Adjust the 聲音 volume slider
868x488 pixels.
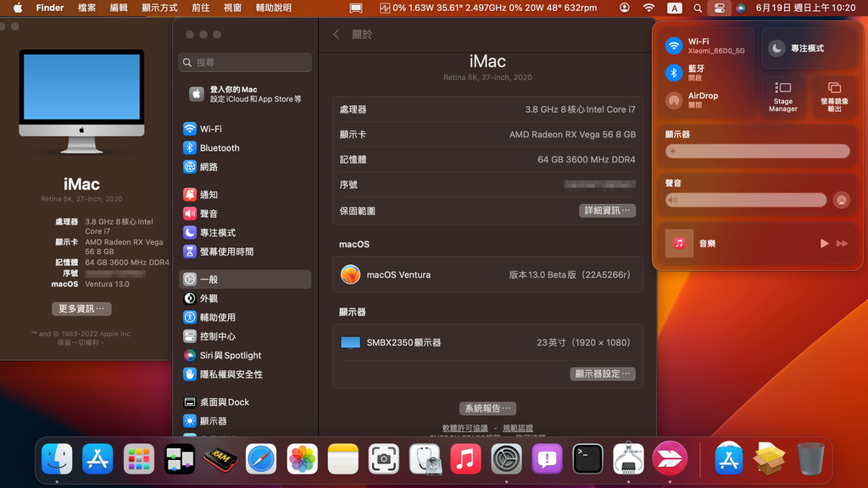(x=746, y=200)
